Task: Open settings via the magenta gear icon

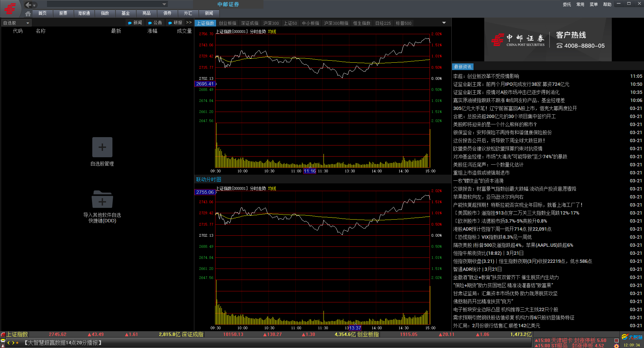Action: [616, 346]
